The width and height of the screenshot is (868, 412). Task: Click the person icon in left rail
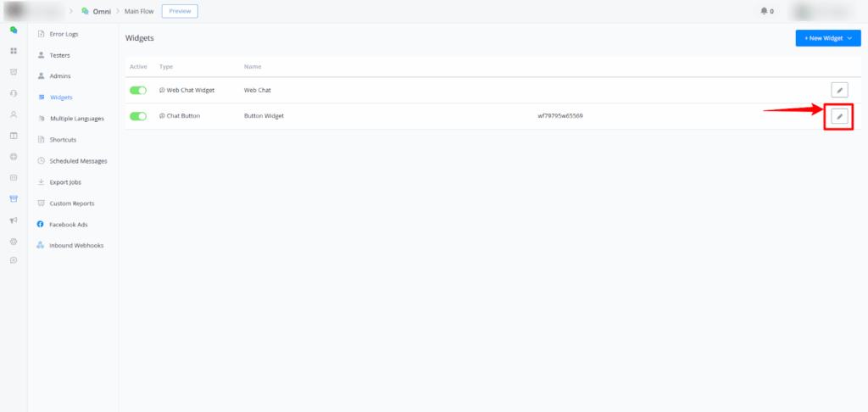click(14, 114)
